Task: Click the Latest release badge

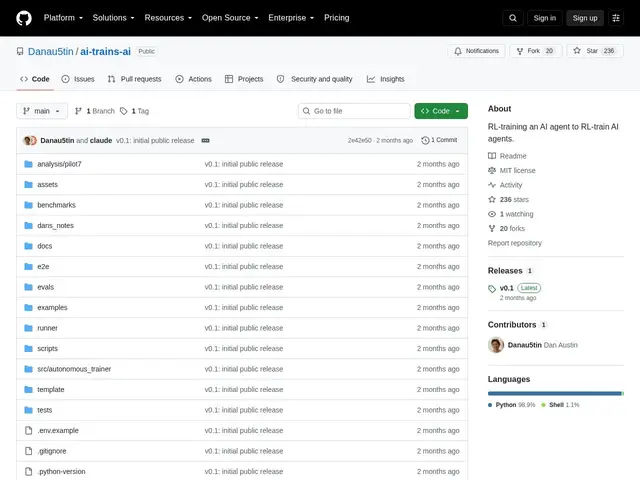Action: (529, 288)
